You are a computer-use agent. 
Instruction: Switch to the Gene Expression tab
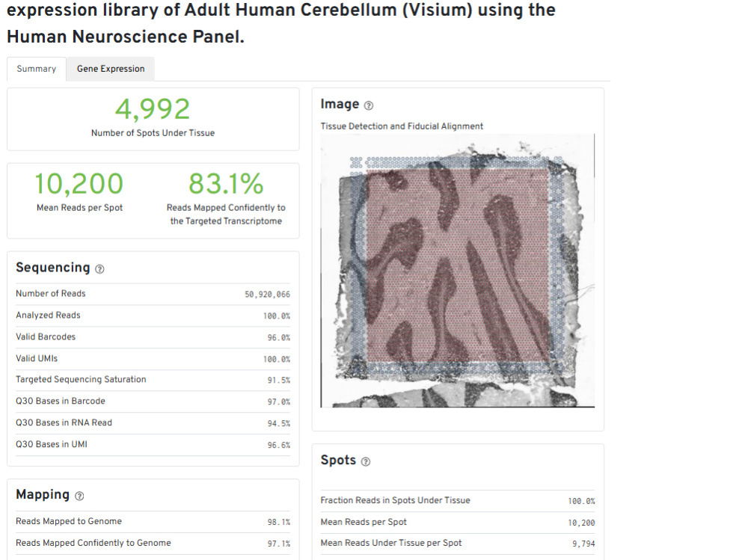(x=111, y=69)
